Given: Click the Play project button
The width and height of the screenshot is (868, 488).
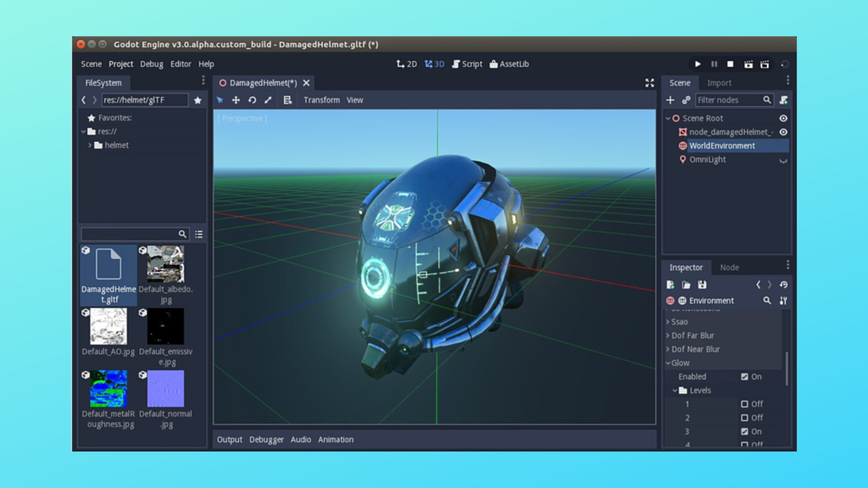Looking at the screenshot, I should coord(697,64).
